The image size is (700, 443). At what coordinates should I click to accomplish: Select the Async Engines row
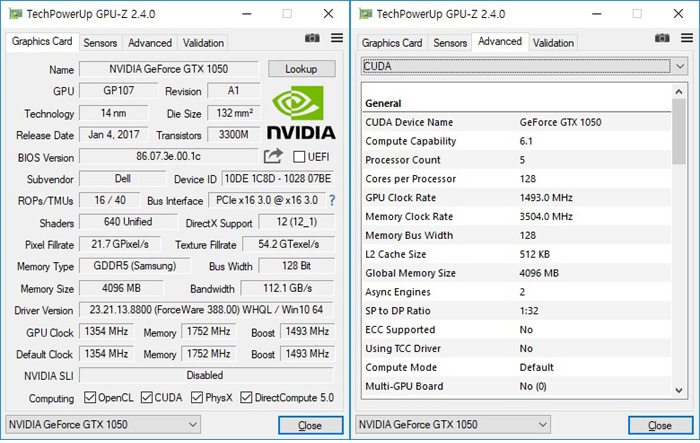(x=516, y=292)
